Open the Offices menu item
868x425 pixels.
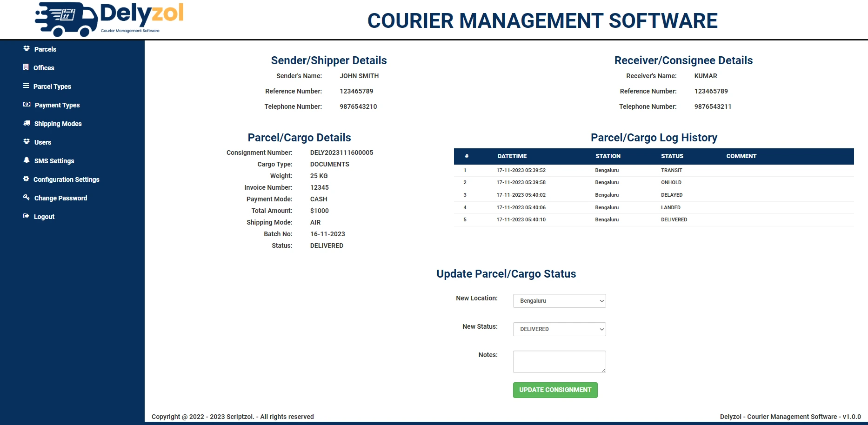coord(44,68)
